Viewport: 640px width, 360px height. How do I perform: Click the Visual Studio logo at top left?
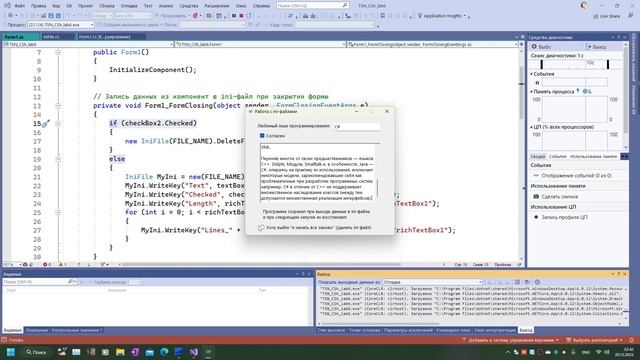click(x=7, y=6)
